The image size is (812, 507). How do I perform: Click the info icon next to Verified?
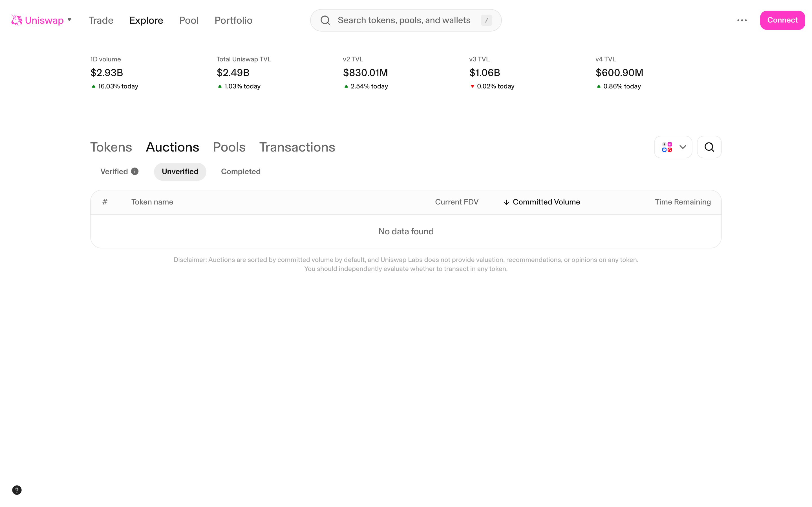(x=135, y=171)
